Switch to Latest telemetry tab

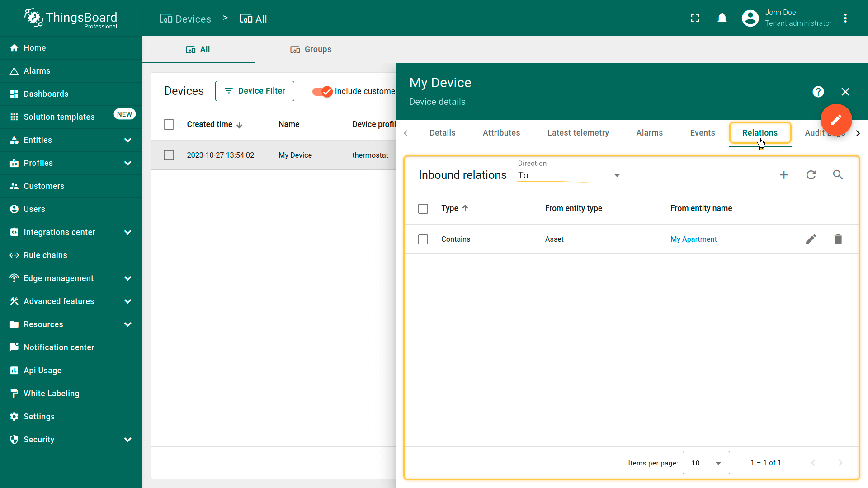pyautogui.click(x=578, y=133)
